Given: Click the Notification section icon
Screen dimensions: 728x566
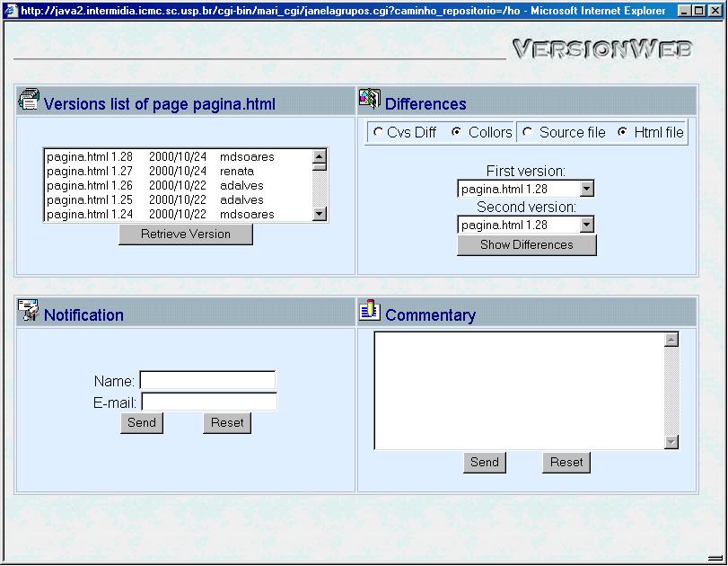Looking at the screenshot, I should 29,311.
